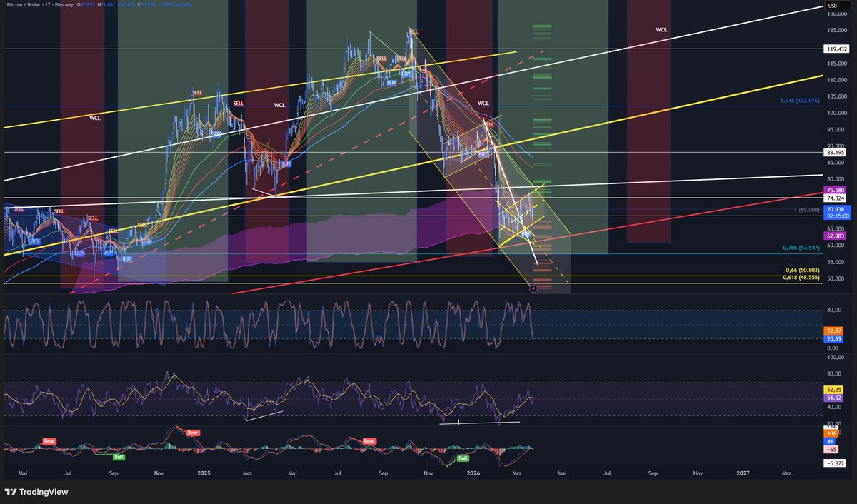Click the SELL signal at the all-time-high peak
Screen dimensions: 857x504
pyautogui.click(x=414, y=31)
